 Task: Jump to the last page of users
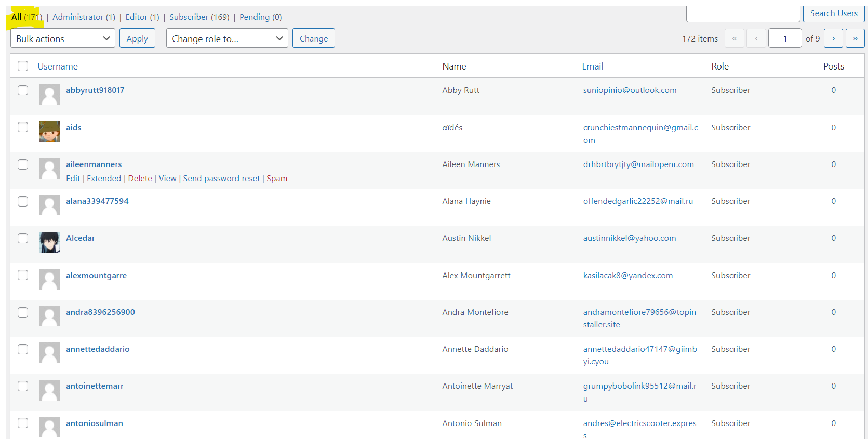pos(854,38)
